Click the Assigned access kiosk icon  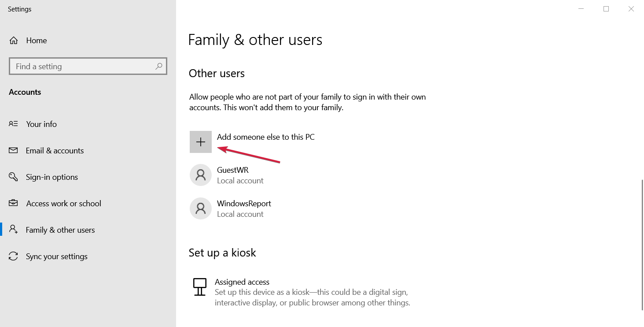click(x=200, y=286)
